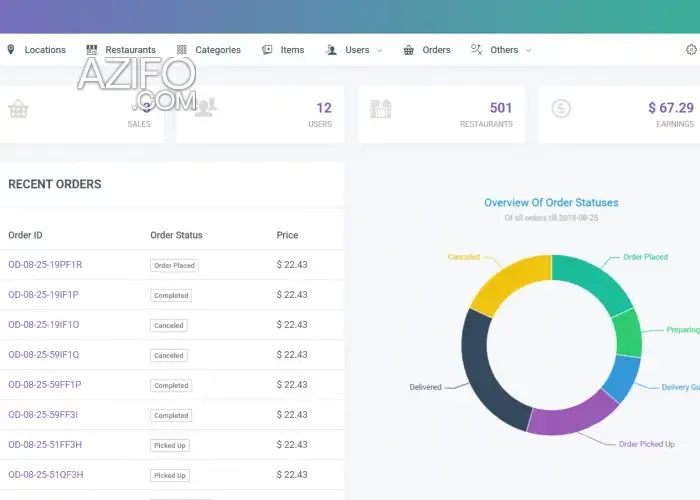Click the Locations map pin icon
Viewport: 700px width, 500px height.
click(11, 50)
